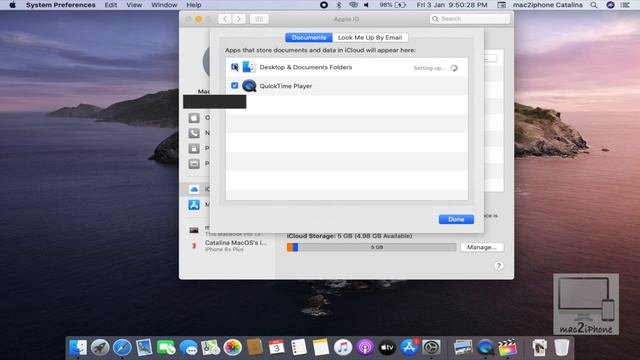Go back with the toolbar back arrow
The height and width of the screenshot is (360, 640).
[224, 19]
